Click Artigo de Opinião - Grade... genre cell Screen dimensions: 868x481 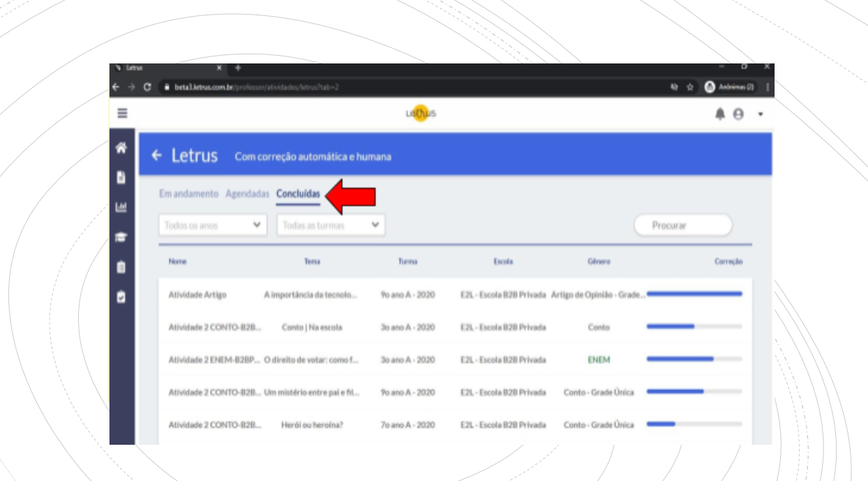point(598,295)
